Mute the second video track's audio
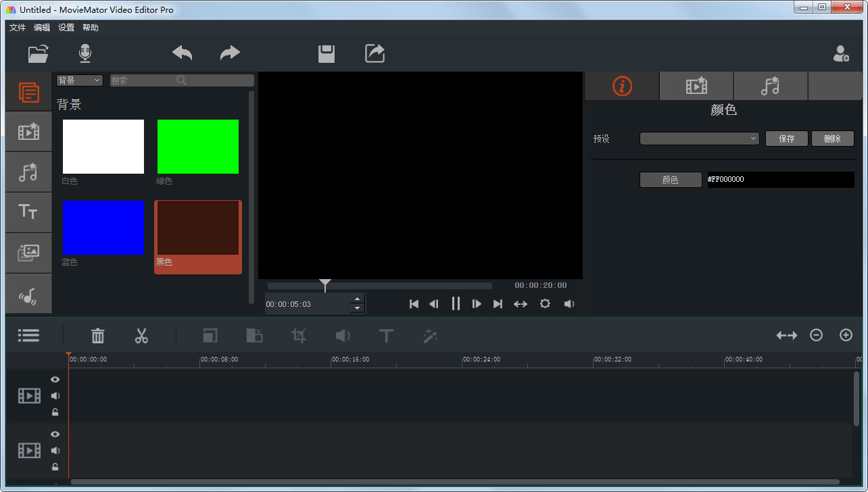Viewport: 868px width, 492px height. click(55, 449)
